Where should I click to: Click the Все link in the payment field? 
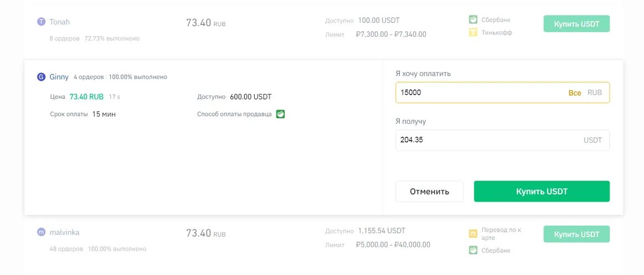click(575, 93)
